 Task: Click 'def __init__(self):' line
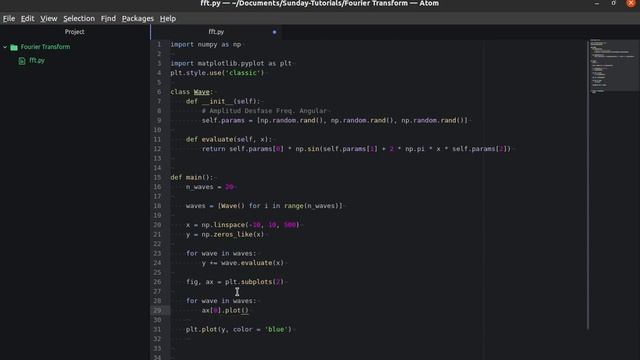[222, 101]
